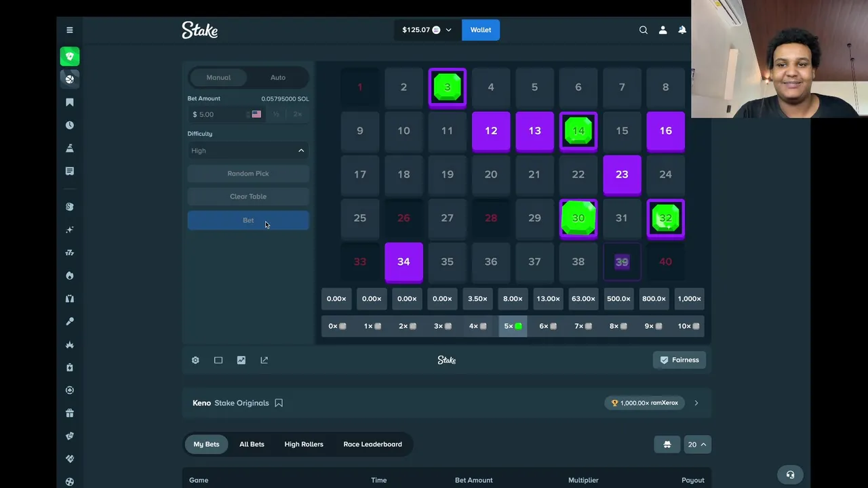This screenshot has width=868, height=488.
Task: Select Keno number 37
Action: (534, 262)
